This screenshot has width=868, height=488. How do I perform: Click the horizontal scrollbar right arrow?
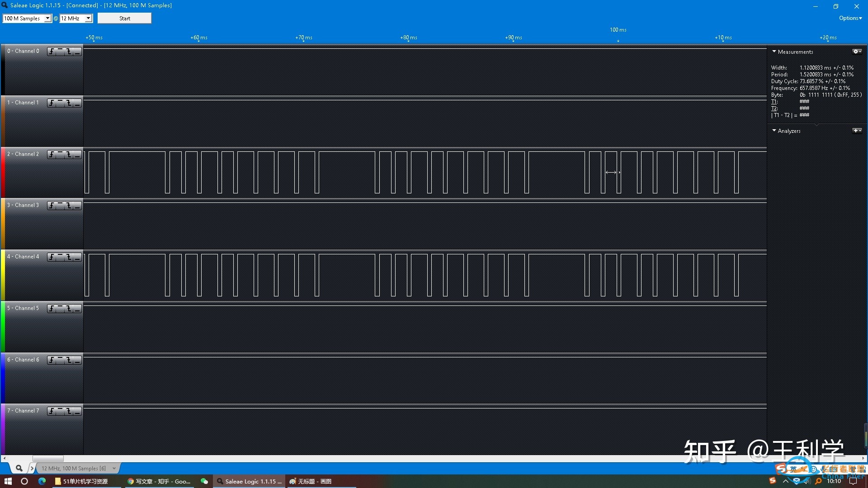point(863,458)
